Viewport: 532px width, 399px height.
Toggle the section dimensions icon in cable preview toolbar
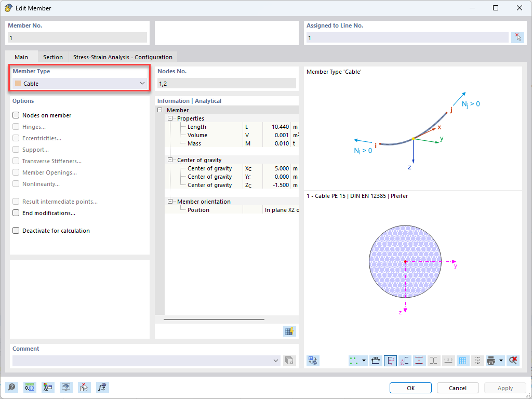pyautogui.click(x=376, y=361)
